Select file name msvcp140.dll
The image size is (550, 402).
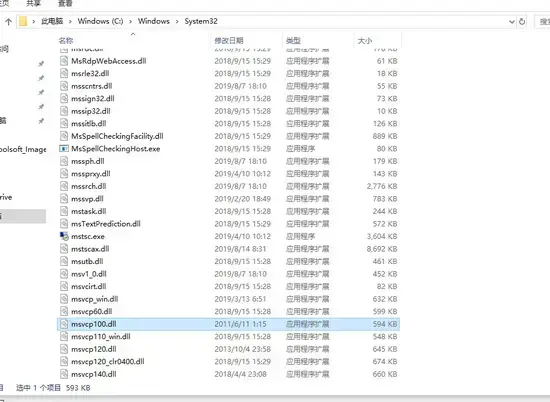(x=94, y=374)
